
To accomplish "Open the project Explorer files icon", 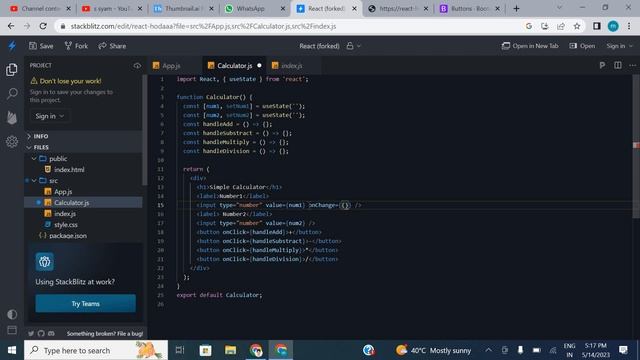I will (x=12, y=70).
